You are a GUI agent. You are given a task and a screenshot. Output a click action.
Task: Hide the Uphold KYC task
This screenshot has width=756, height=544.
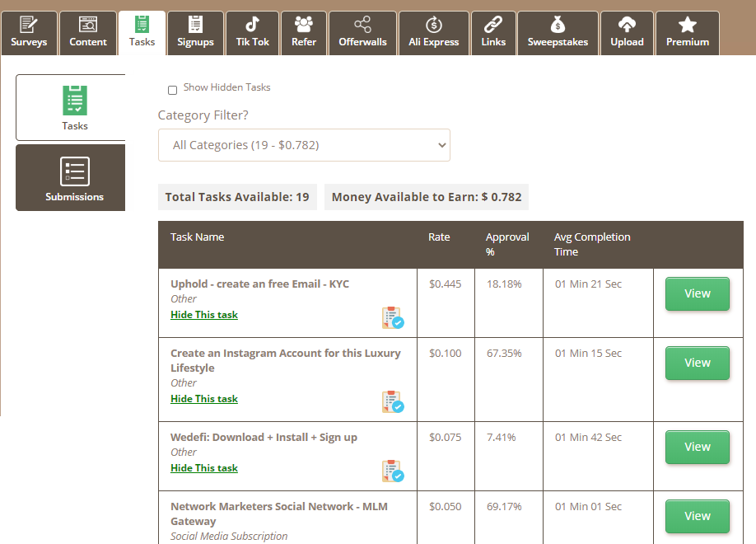coord(204,315)
